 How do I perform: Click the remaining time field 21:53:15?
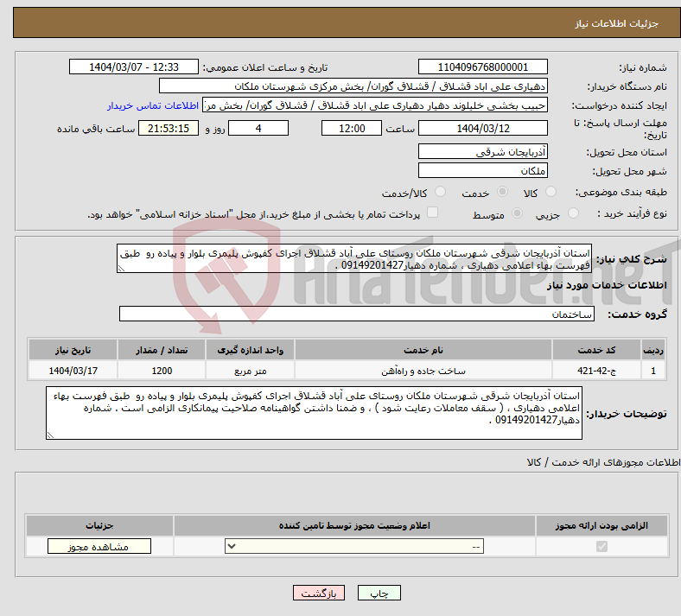tap(169, 129)
